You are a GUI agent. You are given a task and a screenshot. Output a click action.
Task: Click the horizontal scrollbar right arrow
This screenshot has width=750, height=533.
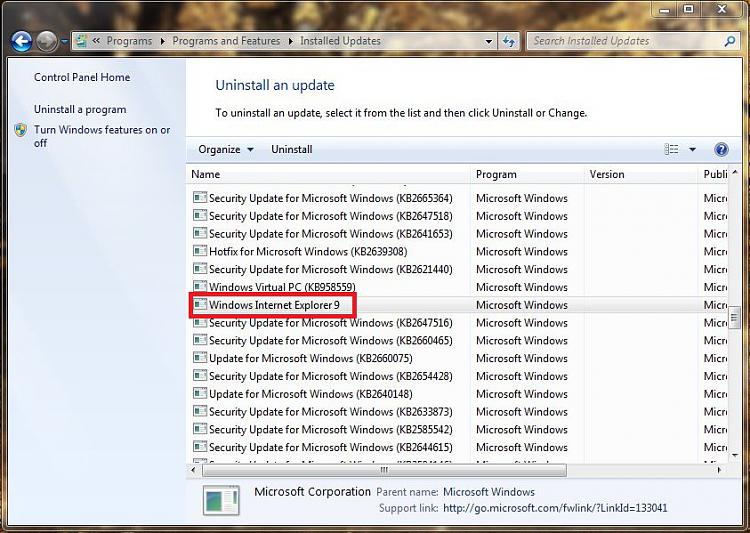click(x=719, y=470)
